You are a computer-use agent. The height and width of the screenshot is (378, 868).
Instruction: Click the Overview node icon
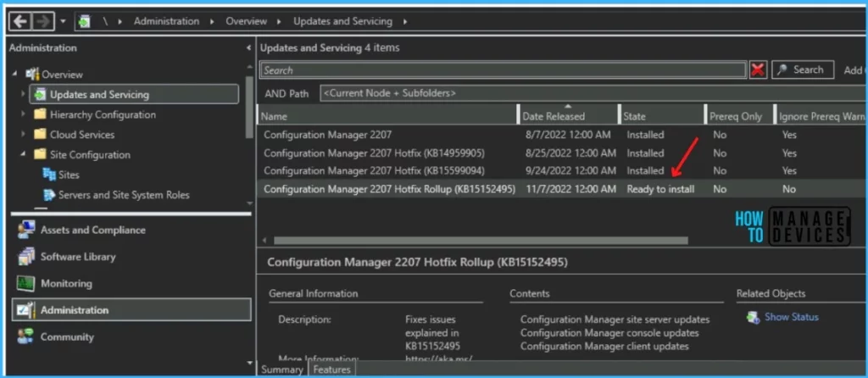tap(32, 75)
